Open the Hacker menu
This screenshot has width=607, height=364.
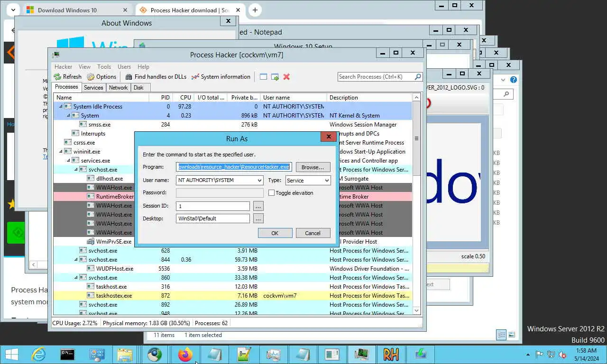coord(63,67)
